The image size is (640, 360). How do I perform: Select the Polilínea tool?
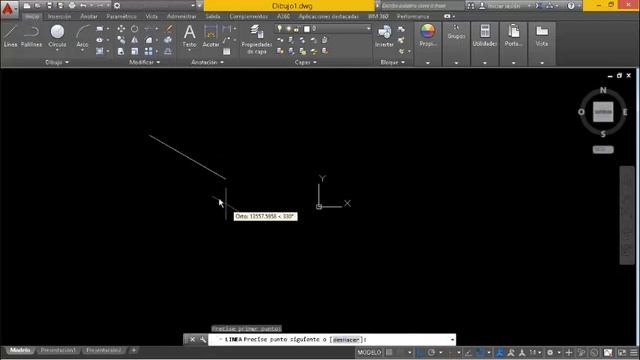click(31, 36)
